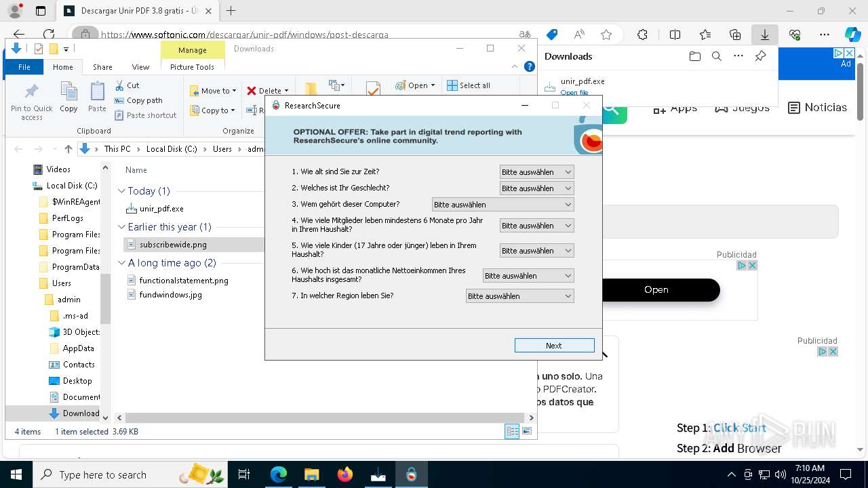
Task: Open the Copy to dropdown in Explorer
Action: (x=212, y=110)
